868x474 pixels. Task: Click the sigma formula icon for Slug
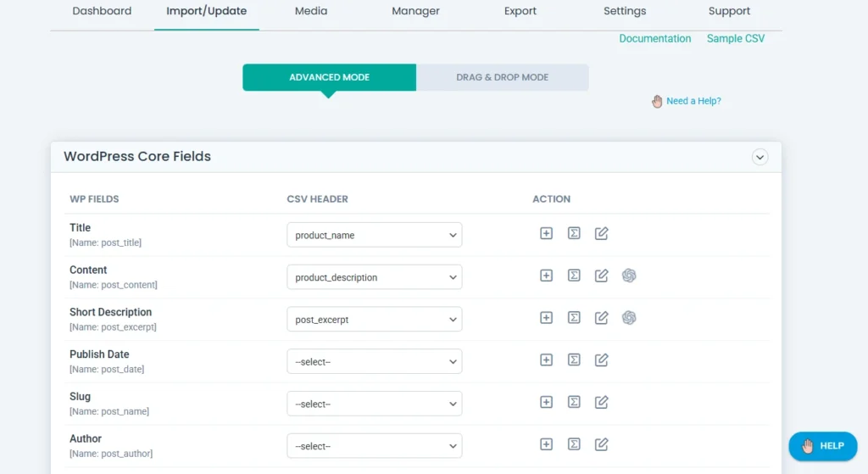click(574, 402)
